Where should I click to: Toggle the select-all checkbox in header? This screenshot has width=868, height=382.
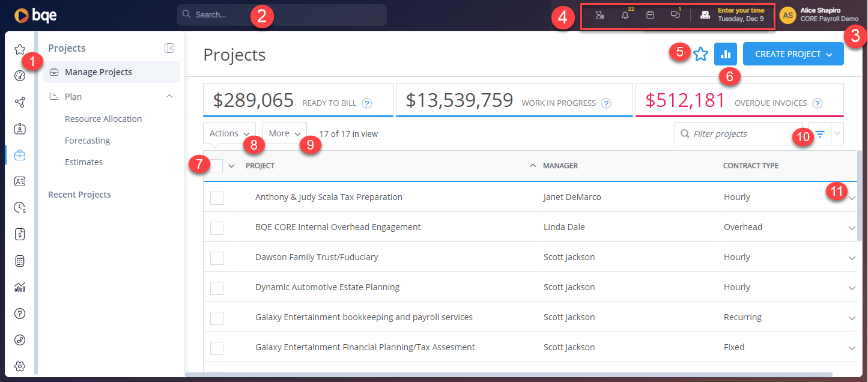[x=216, y=166]
